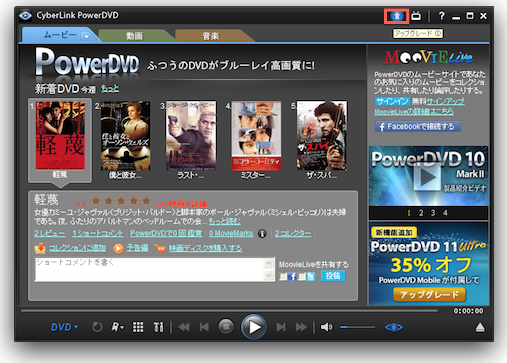The height and width of the screenshot is (363, 507).
Task: Click the CyberLink PowerDVD eye logo
Action: click(x=25, y=15)
